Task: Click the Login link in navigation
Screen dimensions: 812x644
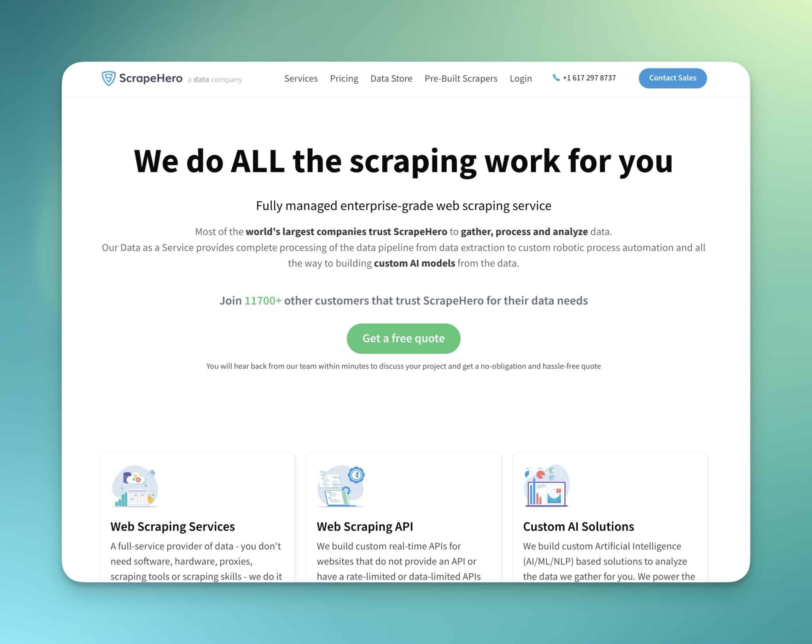Action: coord(521,78)
